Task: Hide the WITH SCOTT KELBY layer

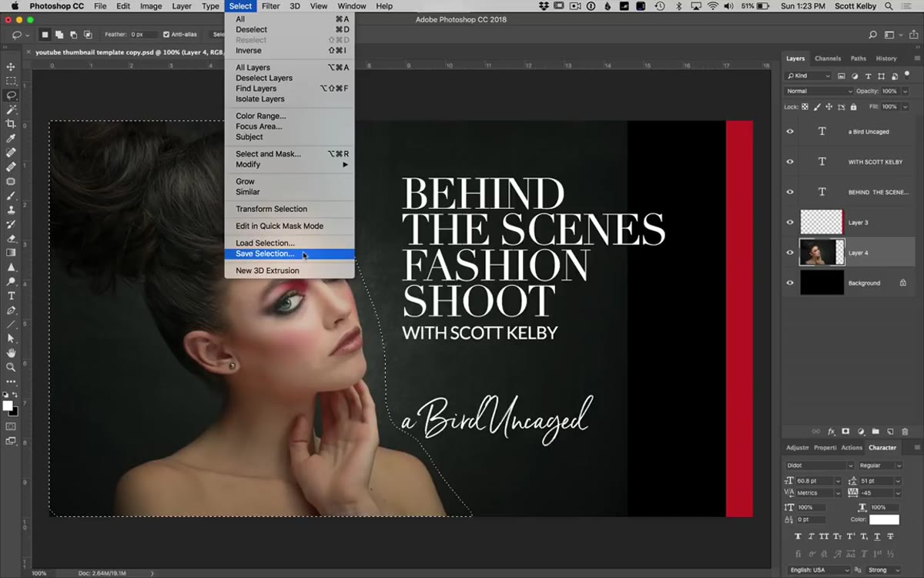Action: pos(789,162)
